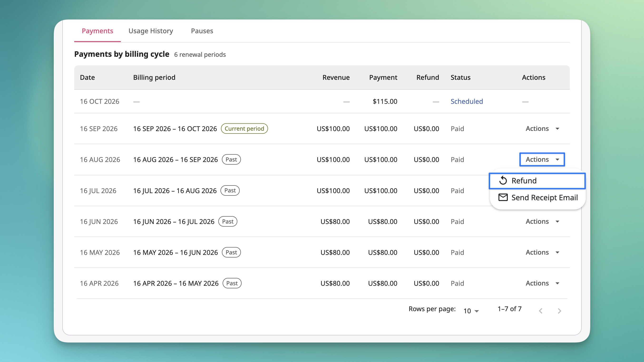Switch to the Usage History tab
This screenshot has width=644, height=362.
[x=151, y=31]
